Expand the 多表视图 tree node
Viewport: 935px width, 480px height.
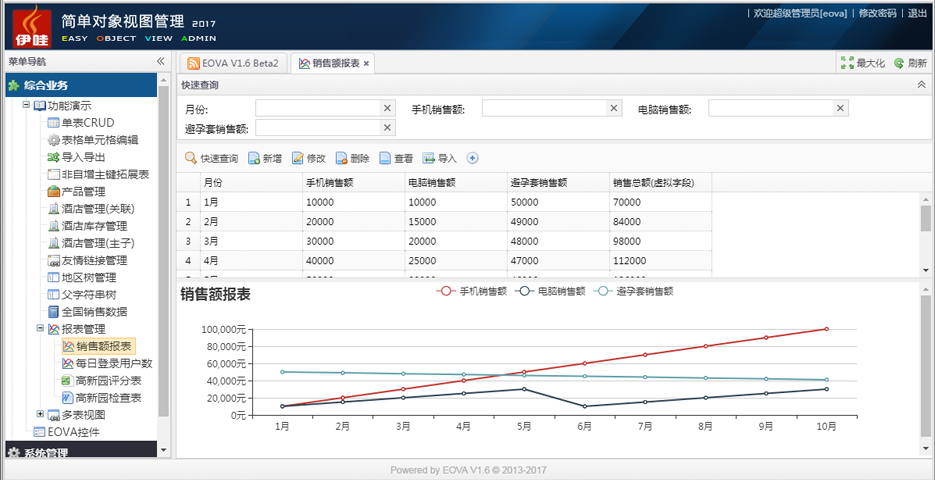click(x=40, y=414)
